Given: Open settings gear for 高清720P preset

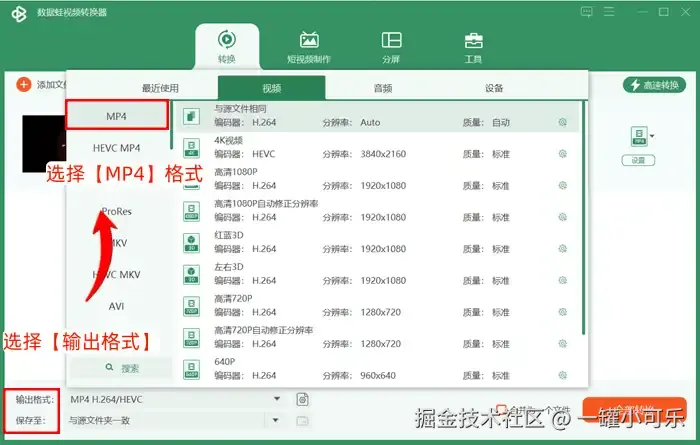Looking at the screenshot, I should (x=562, y=312).
